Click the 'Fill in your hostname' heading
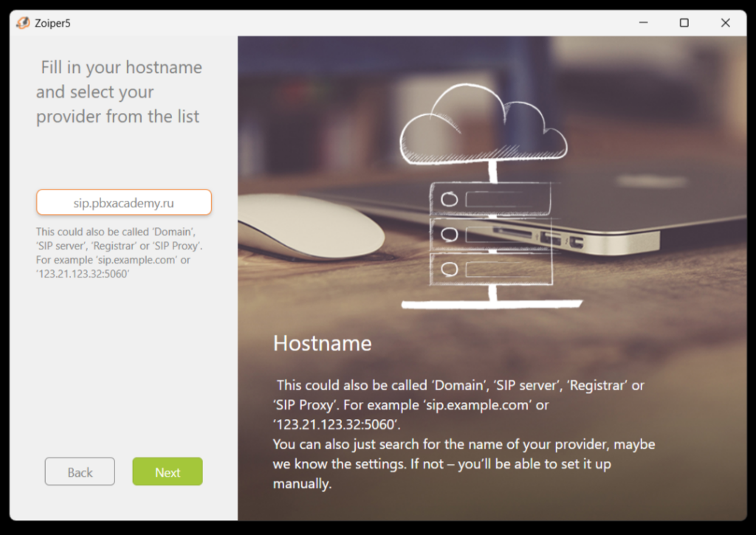 click(x=119, y=92)
